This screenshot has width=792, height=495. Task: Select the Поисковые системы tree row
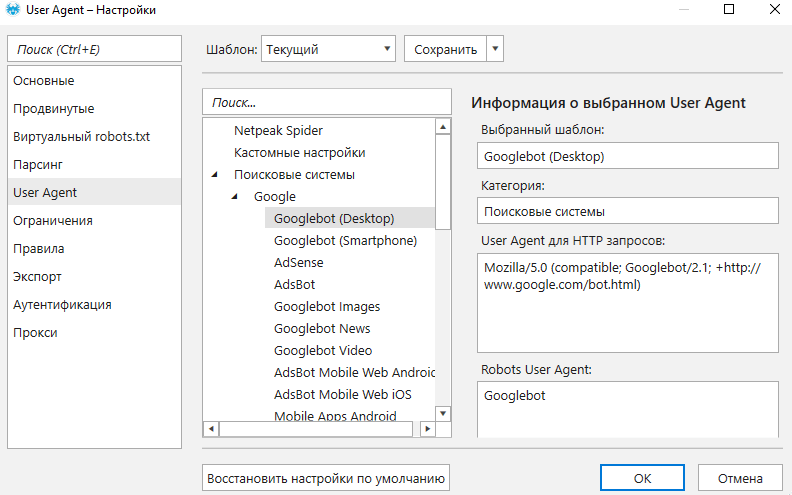tap(294, 174)
